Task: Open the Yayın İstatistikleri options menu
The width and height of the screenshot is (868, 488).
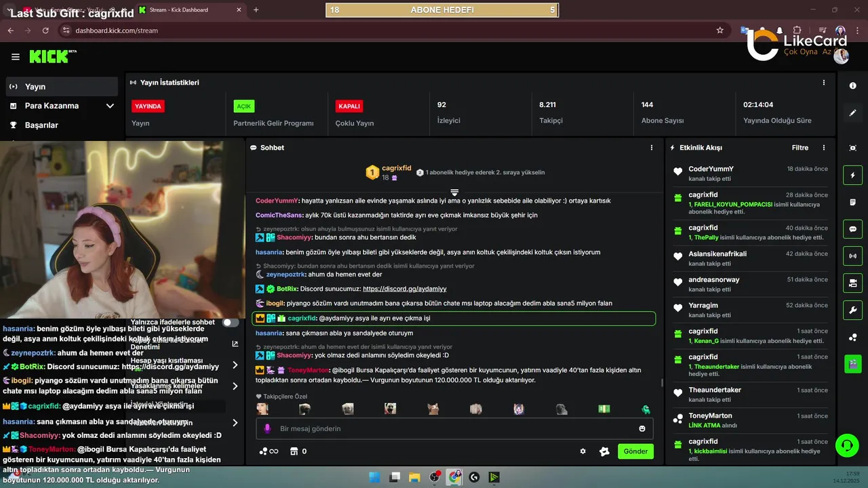Action: click(824, 83)
